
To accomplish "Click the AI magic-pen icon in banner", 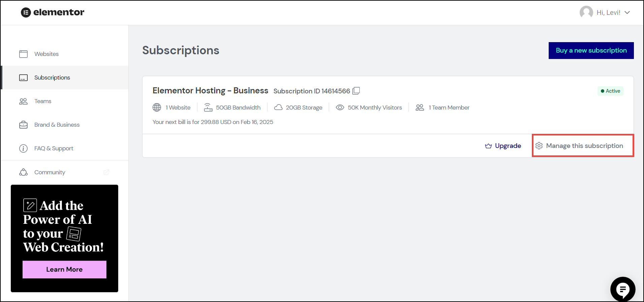I will pyautogui.click(x=30, y=205).
